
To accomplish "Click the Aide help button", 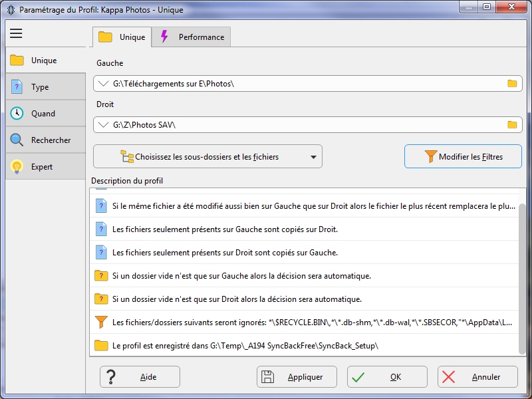I will (140, 376).
